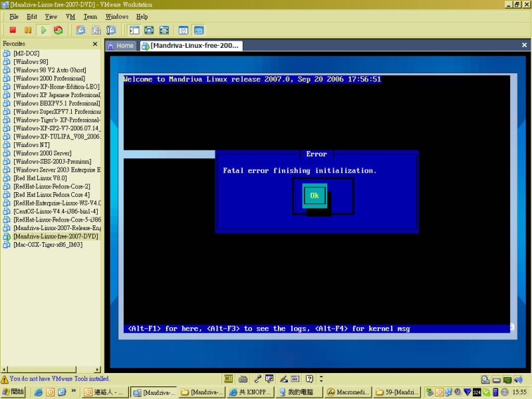Viewport: 532px width, 399px height.
Task: Open the Snapshot Manager wrench icon
Action: 111,30
